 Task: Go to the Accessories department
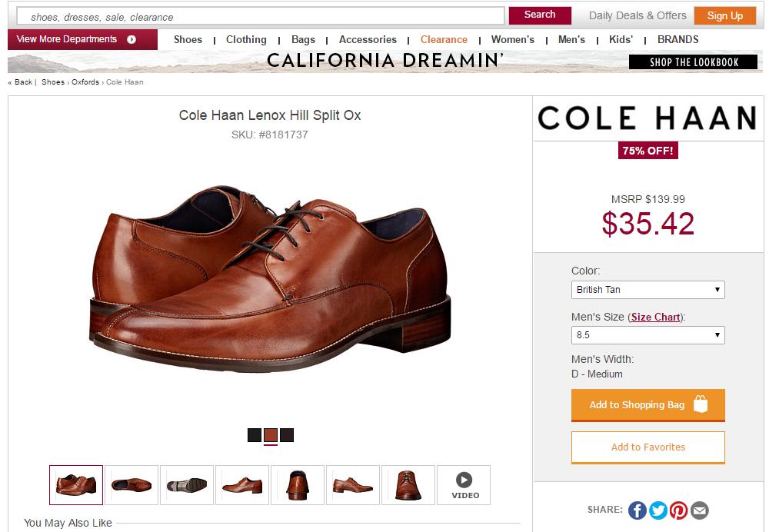(x=368, y=40)
